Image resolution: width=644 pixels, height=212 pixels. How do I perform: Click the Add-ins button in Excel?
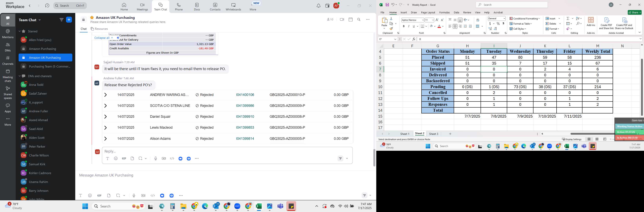pyautogui.click(x=591, y=22)
